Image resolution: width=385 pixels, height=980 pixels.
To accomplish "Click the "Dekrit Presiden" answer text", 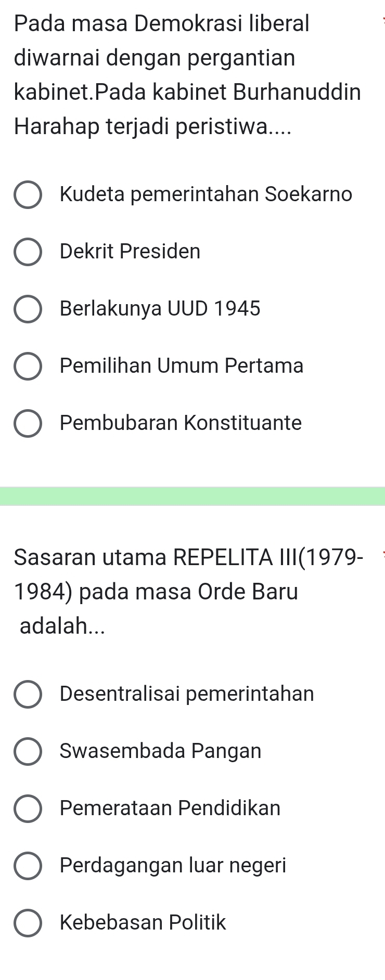I will click(130, 252).
